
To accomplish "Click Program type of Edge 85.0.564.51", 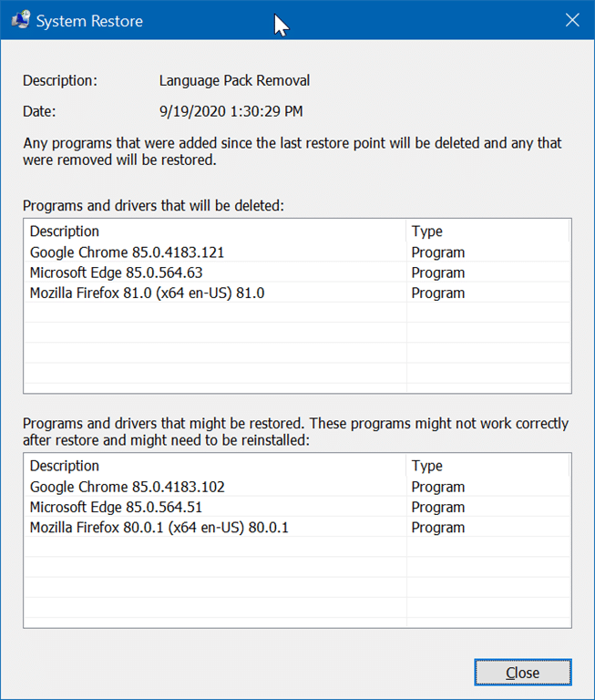I will (438, 508).
